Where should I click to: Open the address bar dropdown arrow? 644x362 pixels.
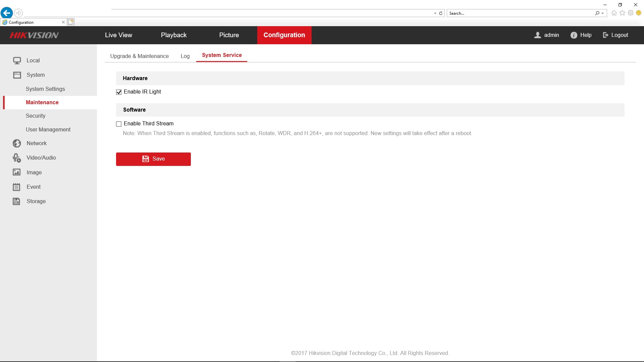click(435, 13)
